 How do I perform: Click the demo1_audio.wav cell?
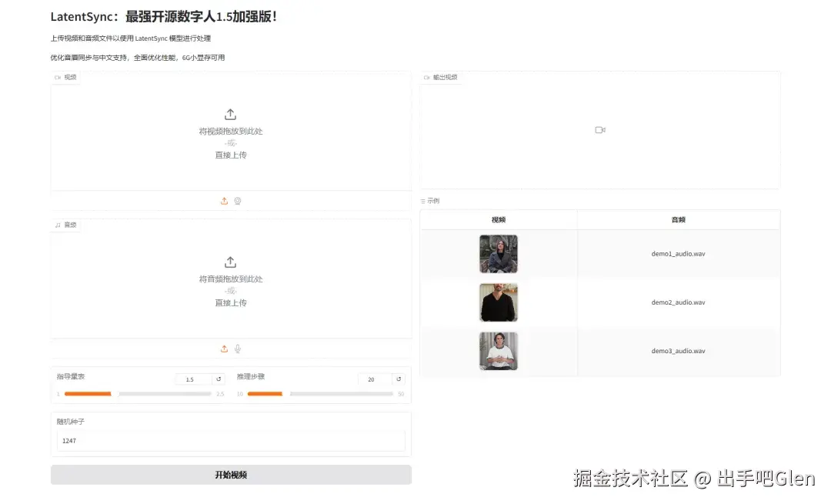679,254
